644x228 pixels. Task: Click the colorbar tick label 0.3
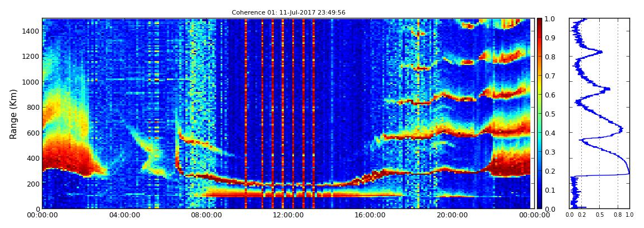(550, 152)
